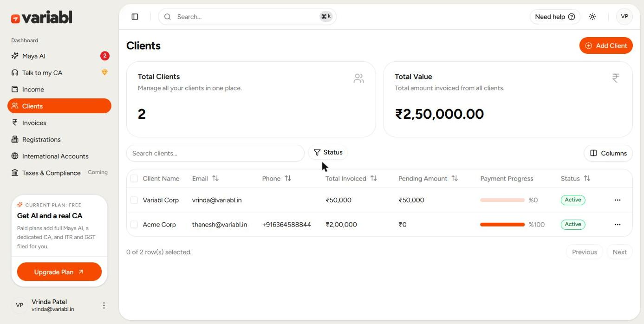This screenshot has height=324, width=644.
Task: Click the Payment Progress column header
Action: pyautogui.click(x=507, y=178)
